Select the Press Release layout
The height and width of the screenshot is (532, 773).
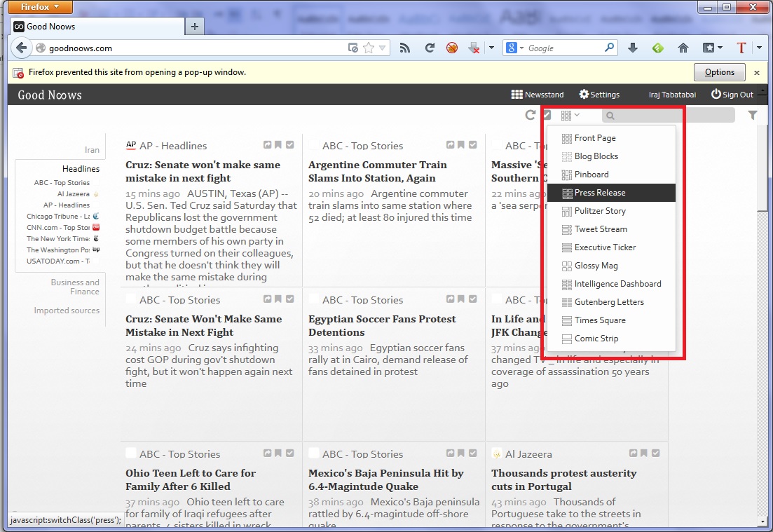611,193
